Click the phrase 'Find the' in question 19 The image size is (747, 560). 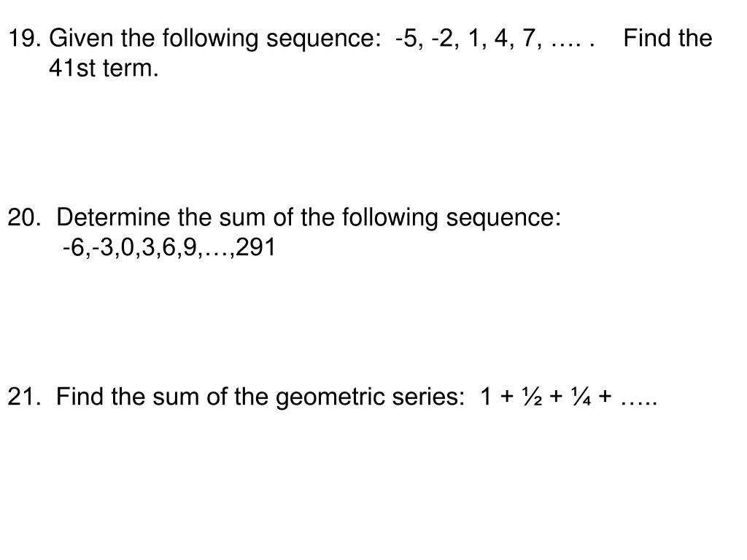(668, 38)
